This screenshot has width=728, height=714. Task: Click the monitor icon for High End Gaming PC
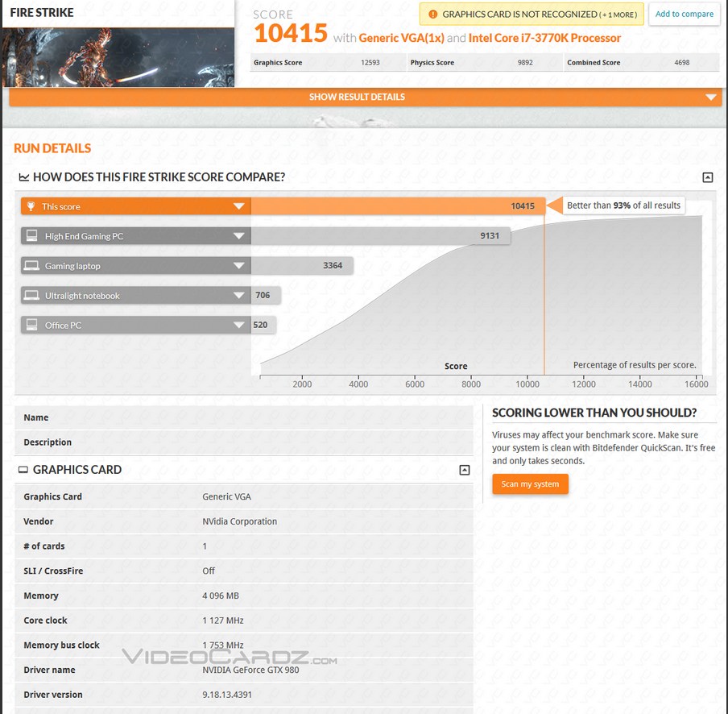click(x=31, y=236)
